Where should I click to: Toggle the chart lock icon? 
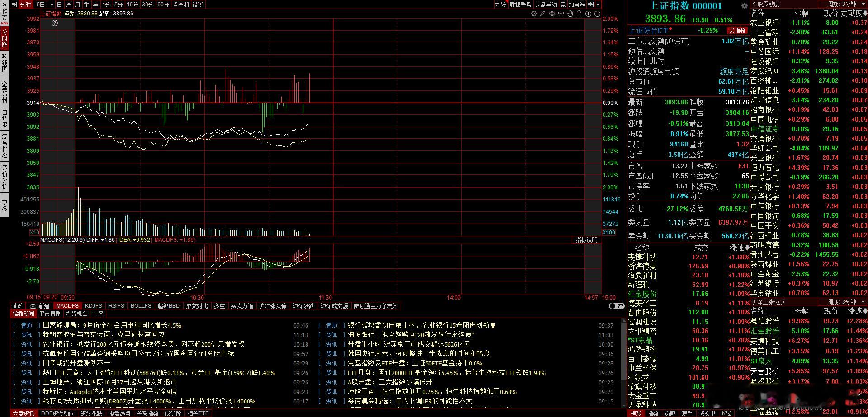[x=579, y=14]
